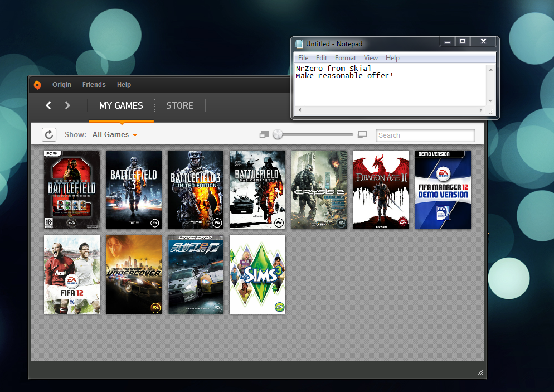Image resolution: width=554 pixels, height=392 pixels.
Task: Open the Help menu in Notepad
Action: tap(392, 58)
